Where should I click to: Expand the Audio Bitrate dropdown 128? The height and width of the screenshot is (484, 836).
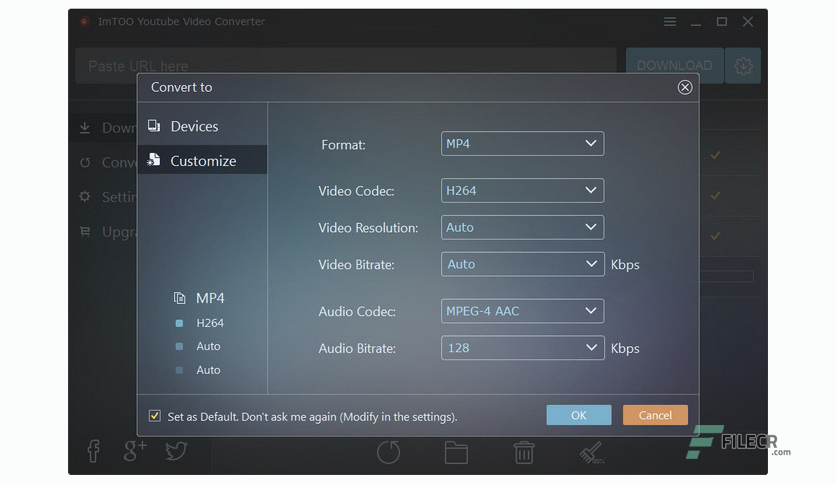(x=522, y=348)
